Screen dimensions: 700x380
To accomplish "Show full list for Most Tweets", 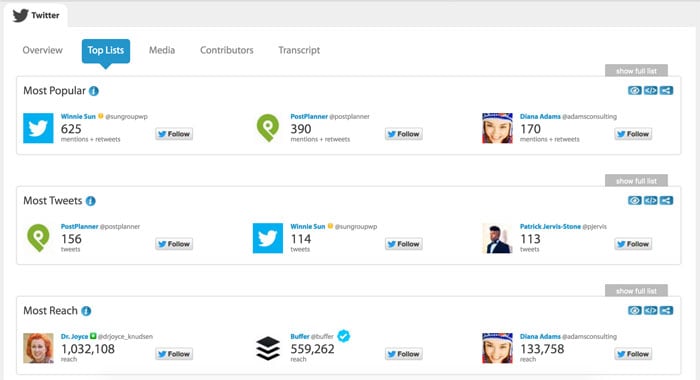I will pyautogui.click(x=636, y=180).
